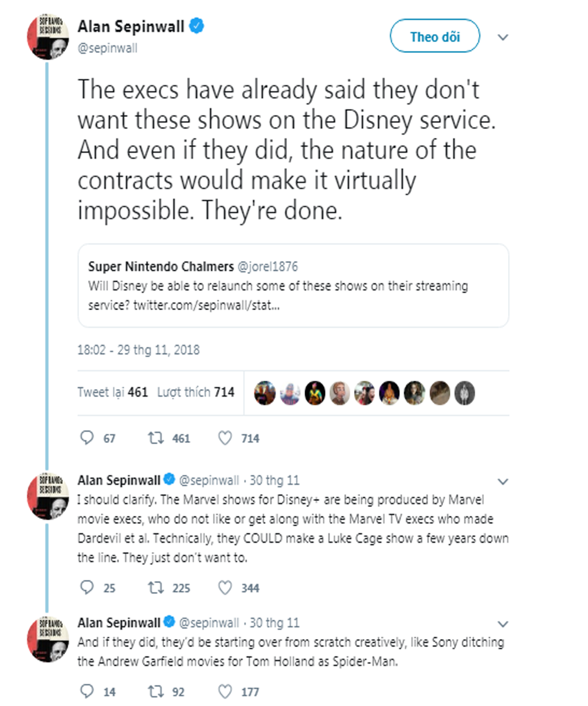Retweet the reply with 225 retweets
Image resolution: width=588 pixels, height=706 pixels.
pos(156,587)
